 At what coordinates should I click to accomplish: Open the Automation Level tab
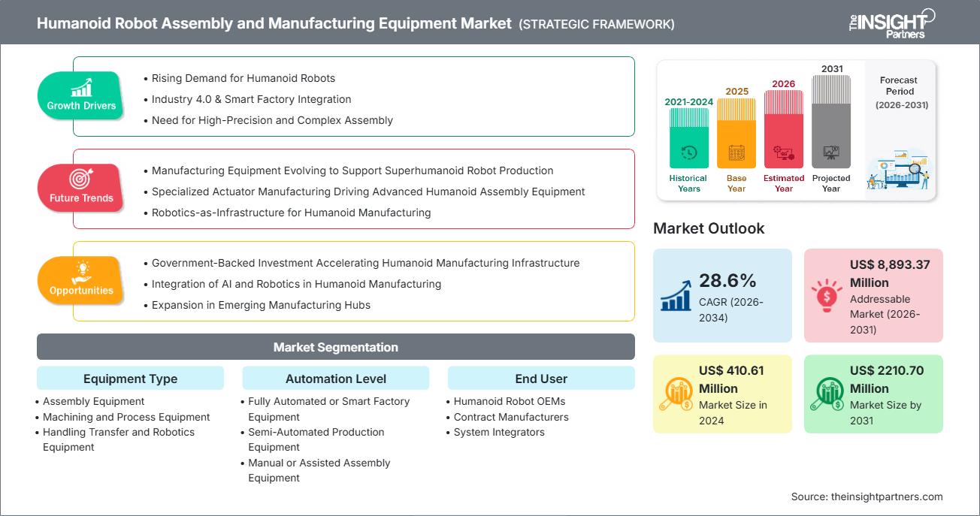tap(335, 378)
